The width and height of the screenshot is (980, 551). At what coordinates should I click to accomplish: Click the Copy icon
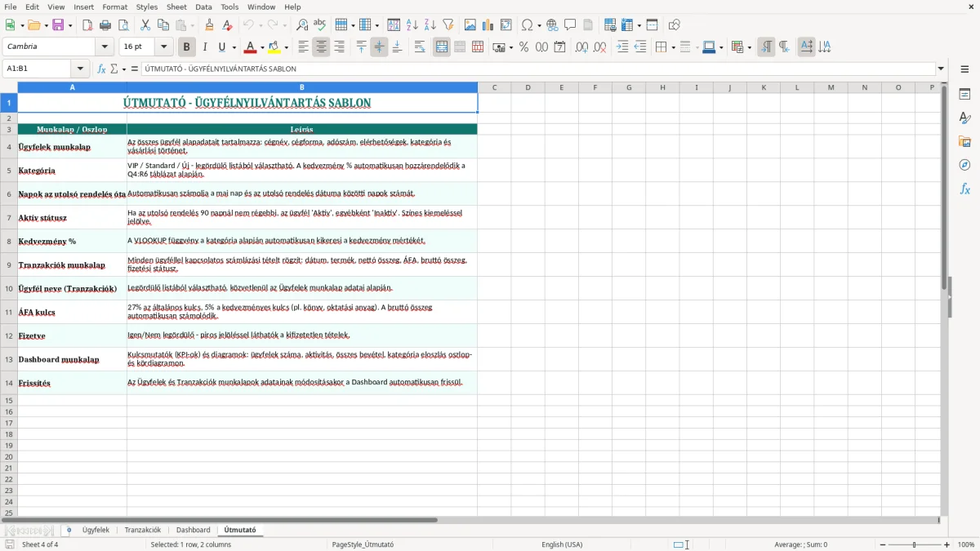[163, 25]
